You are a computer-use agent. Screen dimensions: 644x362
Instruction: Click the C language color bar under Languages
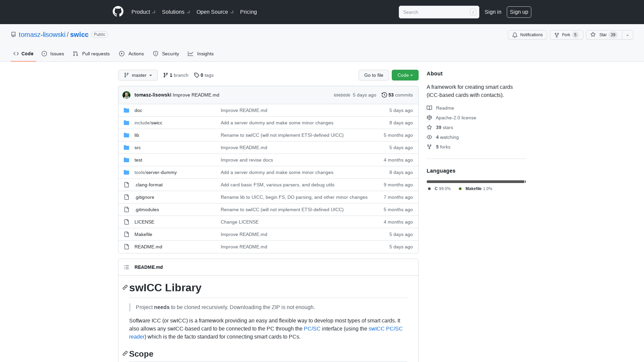tap(475, 181)
